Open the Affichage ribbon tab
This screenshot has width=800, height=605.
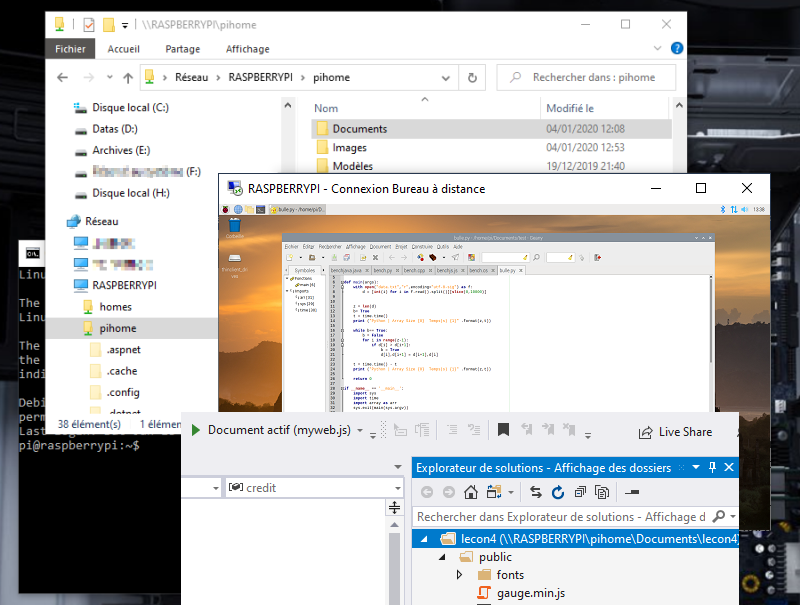pos(247,48)
